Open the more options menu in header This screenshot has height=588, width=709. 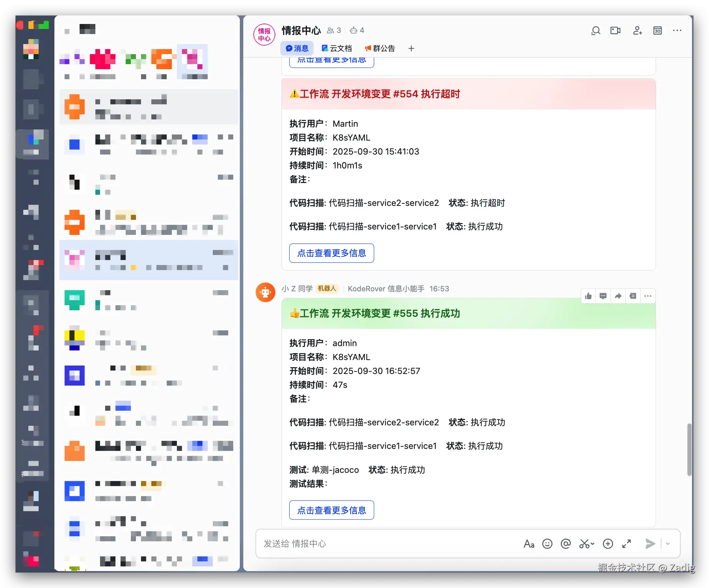point(677,31)
